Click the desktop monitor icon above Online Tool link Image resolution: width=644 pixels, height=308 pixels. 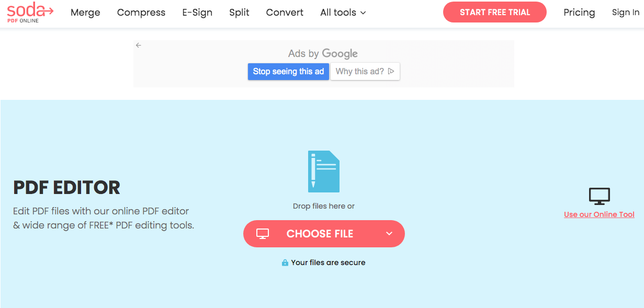[600, 197]
